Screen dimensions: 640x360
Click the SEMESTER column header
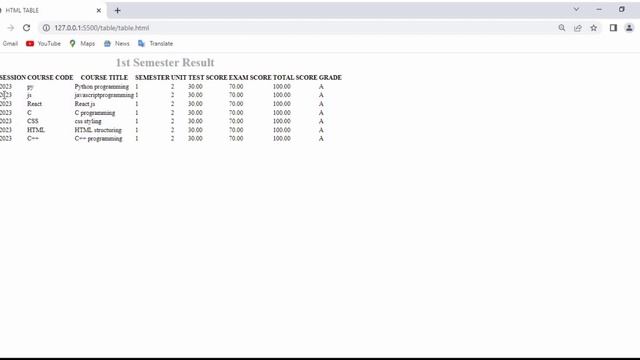[x=152, y=78]
